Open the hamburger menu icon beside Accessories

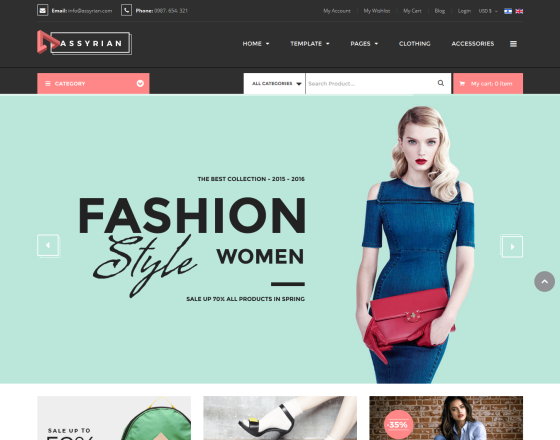point(513,44)
